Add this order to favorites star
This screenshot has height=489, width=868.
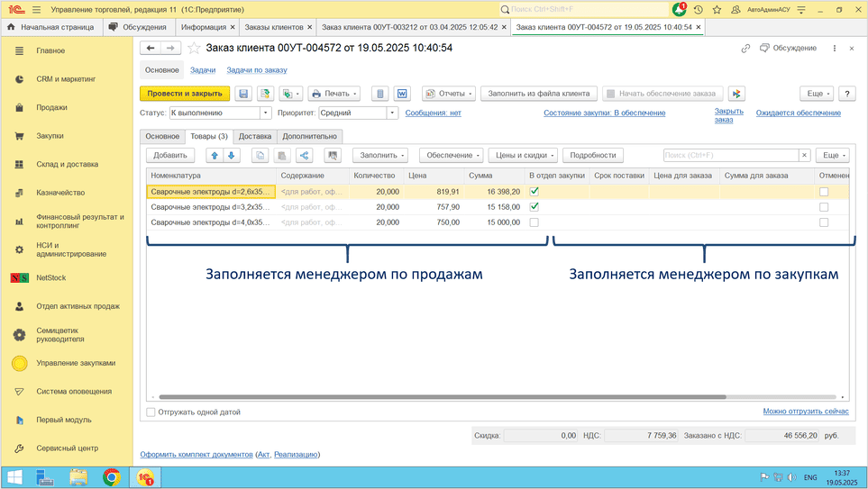click(x=194, y=48)
